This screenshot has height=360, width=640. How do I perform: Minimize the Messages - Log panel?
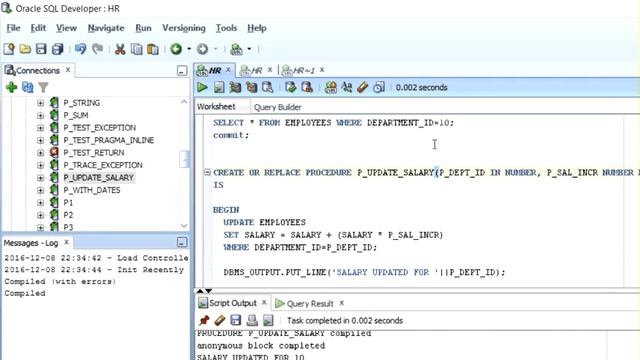182,242
